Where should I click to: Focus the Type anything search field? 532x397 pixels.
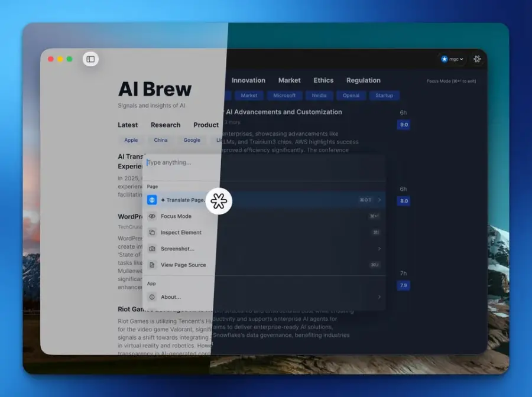click(265, 162)
